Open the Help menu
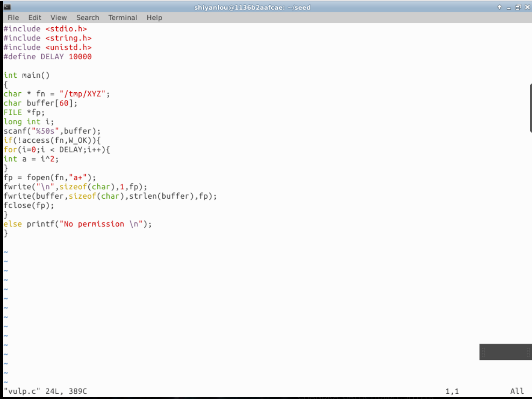This screenshot has width=532, height=399. coord(154,18)
